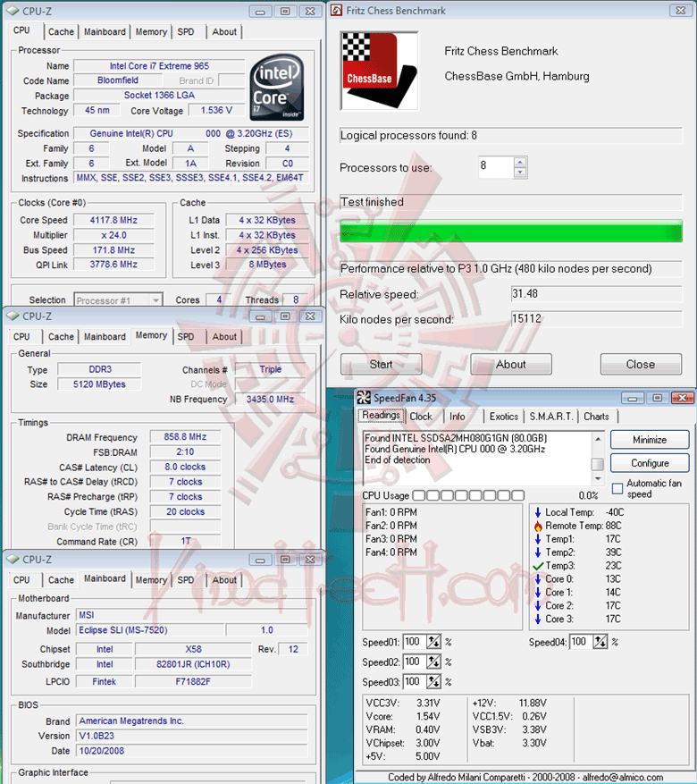Click the top CPU-Z window title icon

13,11
